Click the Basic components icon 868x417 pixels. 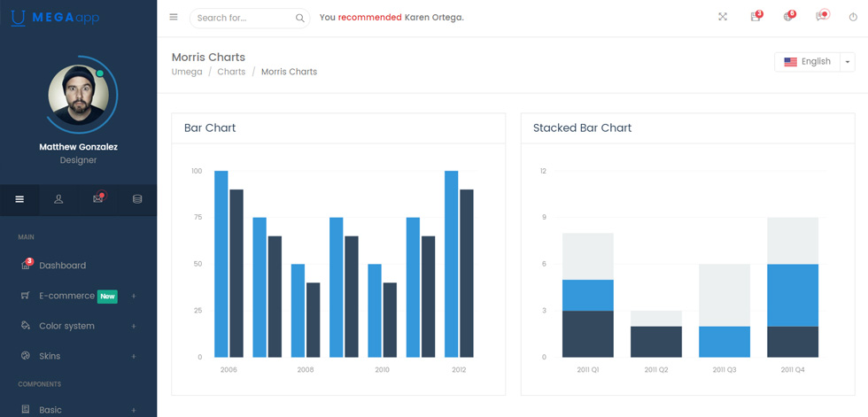[x=25, y=409]
